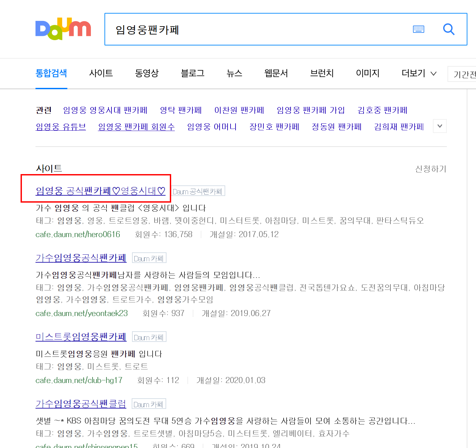Screen dimensions: 476x448
Task: Click the text 개설일: 2020.01.03
Action: click(231, 380)
